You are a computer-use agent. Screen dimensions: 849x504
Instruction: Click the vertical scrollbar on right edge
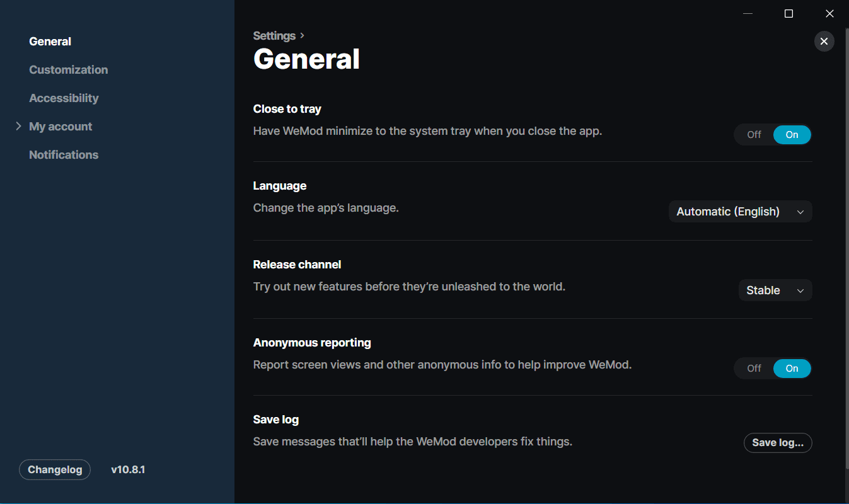point(846,252)
